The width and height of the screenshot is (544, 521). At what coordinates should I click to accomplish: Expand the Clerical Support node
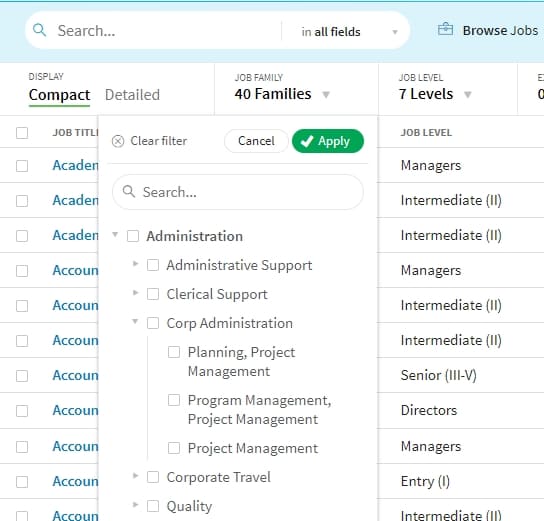click(x=136, y=293)
